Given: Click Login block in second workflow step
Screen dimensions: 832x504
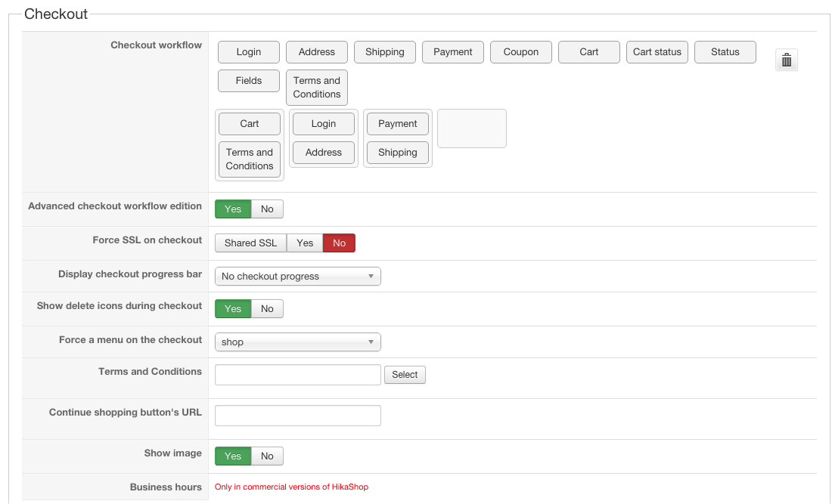Looking at the screenshot, I should coord(324,124).
